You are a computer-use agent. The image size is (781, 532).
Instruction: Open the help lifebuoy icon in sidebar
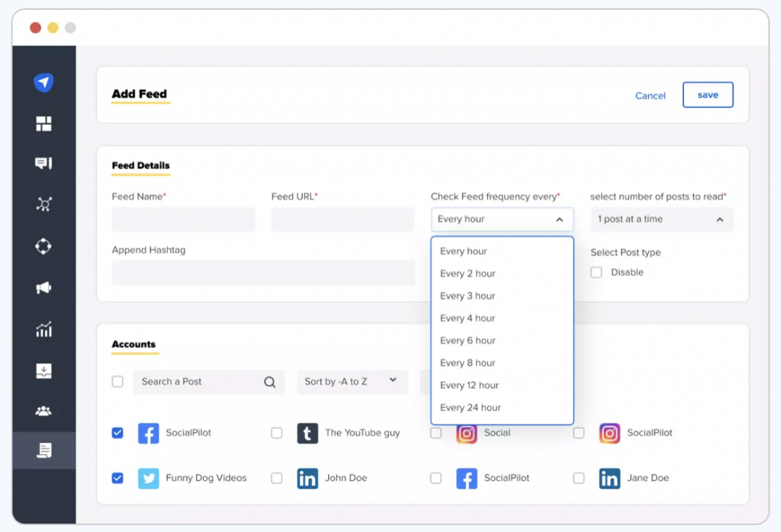point(43,245)
